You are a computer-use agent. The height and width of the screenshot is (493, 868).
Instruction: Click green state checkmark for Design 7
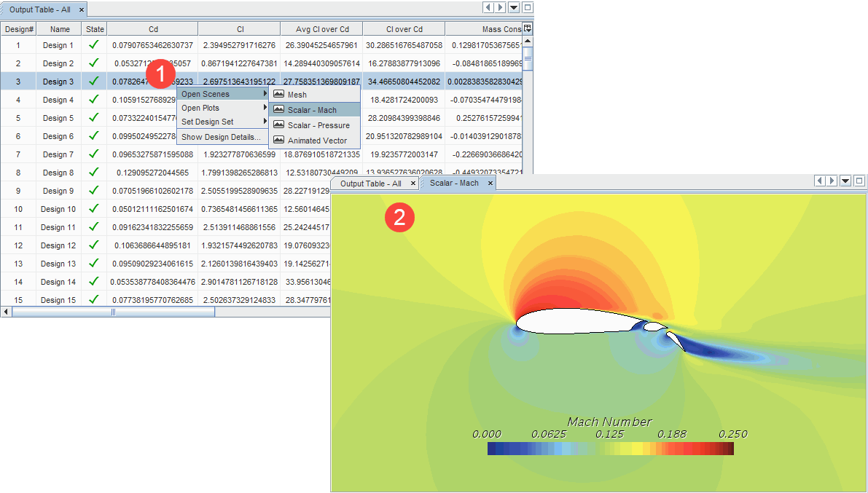point(93,154)
